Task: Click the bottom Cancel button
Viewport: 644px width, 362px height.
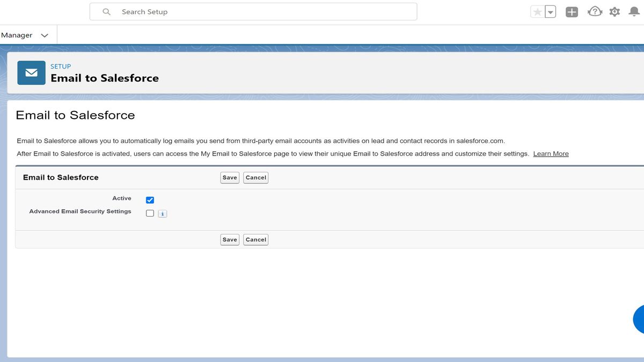Action: [x=255, y=239]
